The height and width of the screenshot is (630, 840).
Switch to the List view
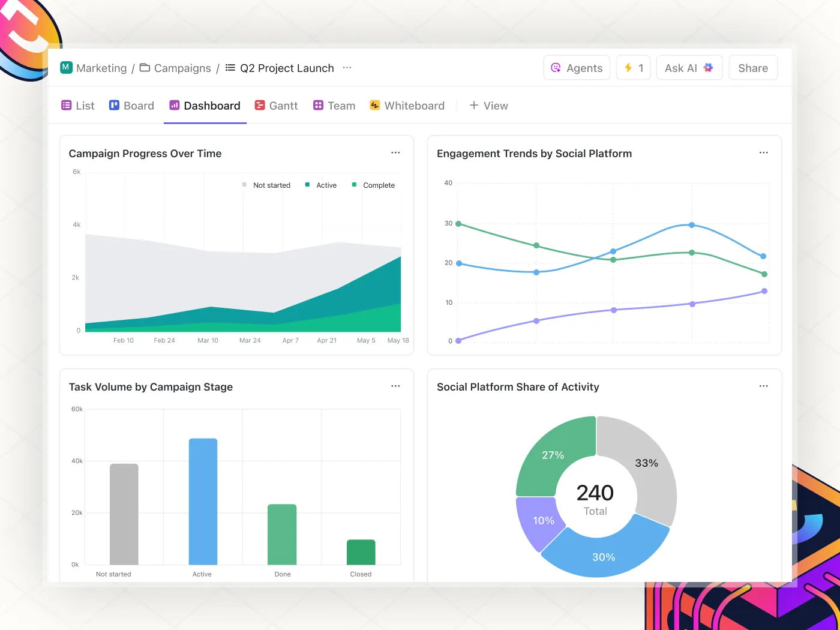pos(78,106)
